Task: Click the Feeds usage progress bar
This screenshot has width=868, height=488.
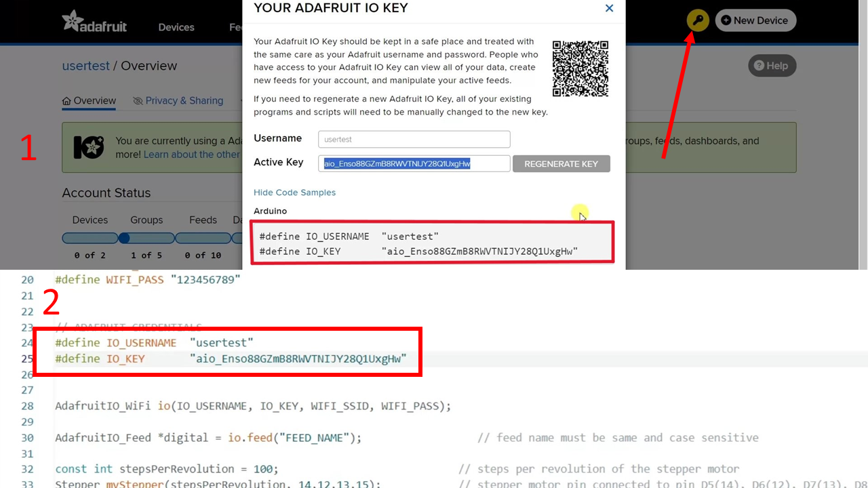Action: tap(203, 238)
